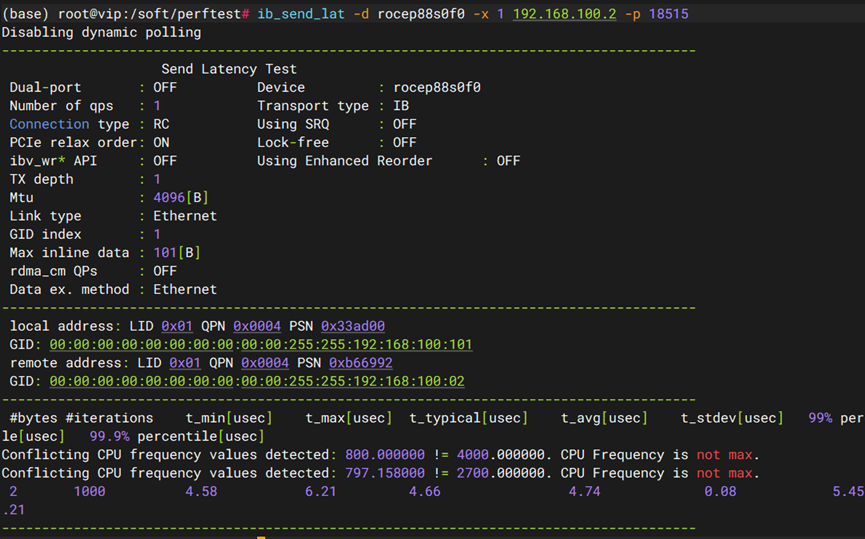Click the remote address LID 0x01 link
This screenshot has width=865, height=539.
pos(185,363)
